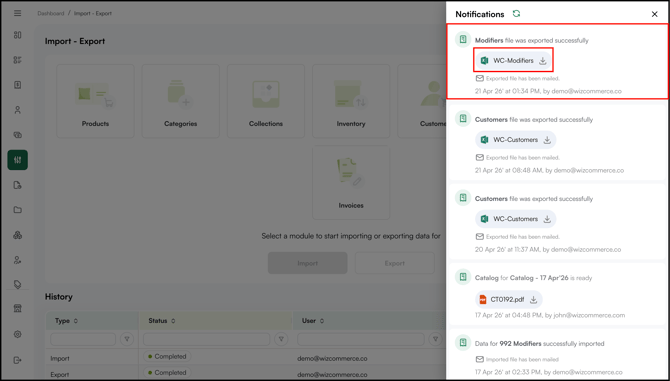Click the dashboard icon in the sidebar
Viewport: 670px width, 381px height.
pyautogui.click(x=18, y=35)
